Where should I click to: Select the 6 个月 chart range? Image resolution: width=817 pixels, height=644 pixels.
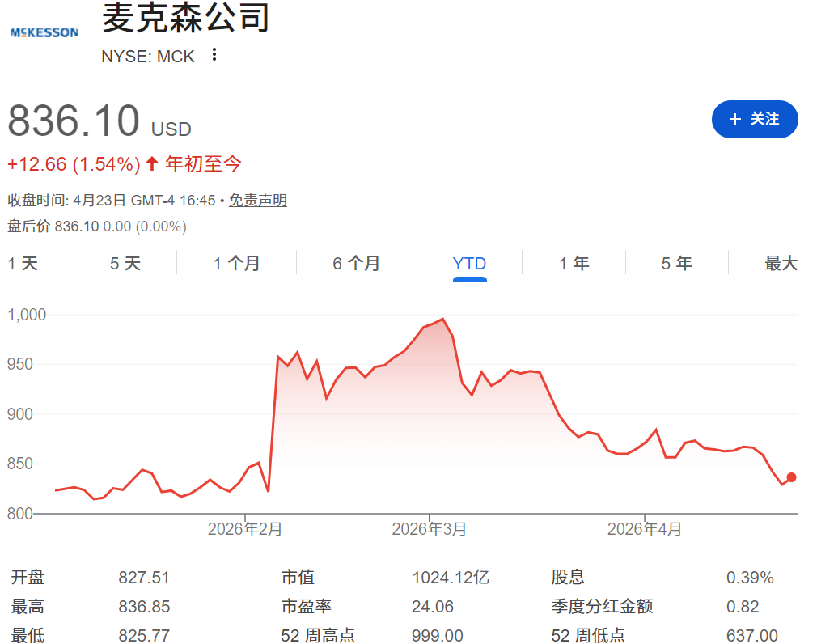coord(356,263)
